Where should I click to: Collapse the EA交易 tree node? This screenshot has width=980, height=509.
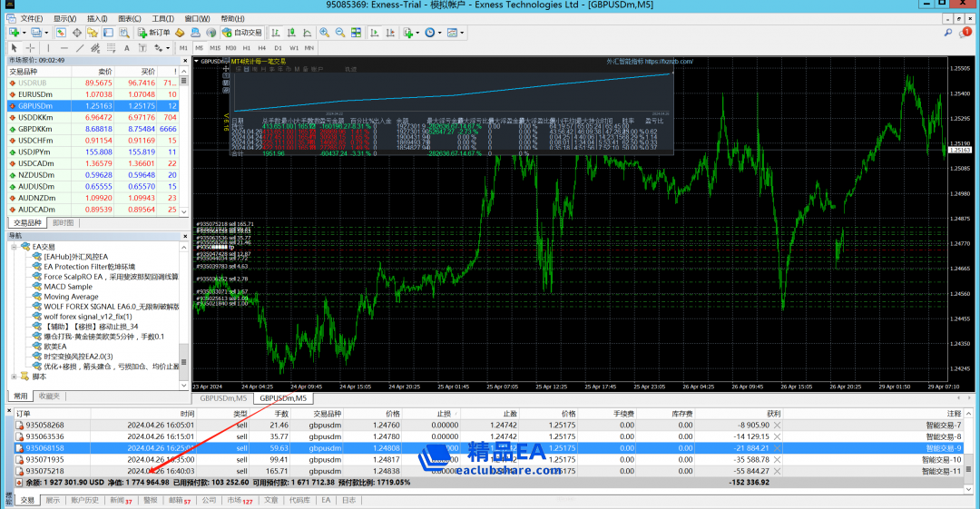(15, 247)
